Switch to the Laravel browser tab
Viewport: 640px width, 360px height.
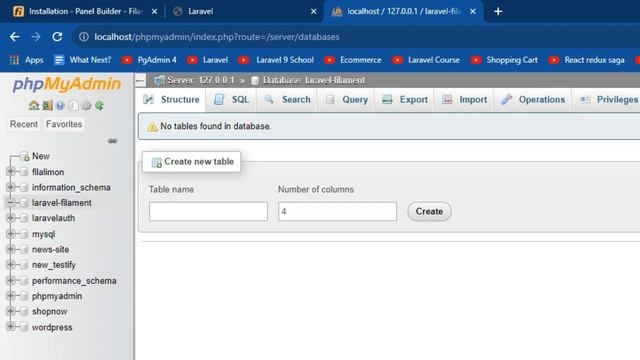(x=244, y=11)
